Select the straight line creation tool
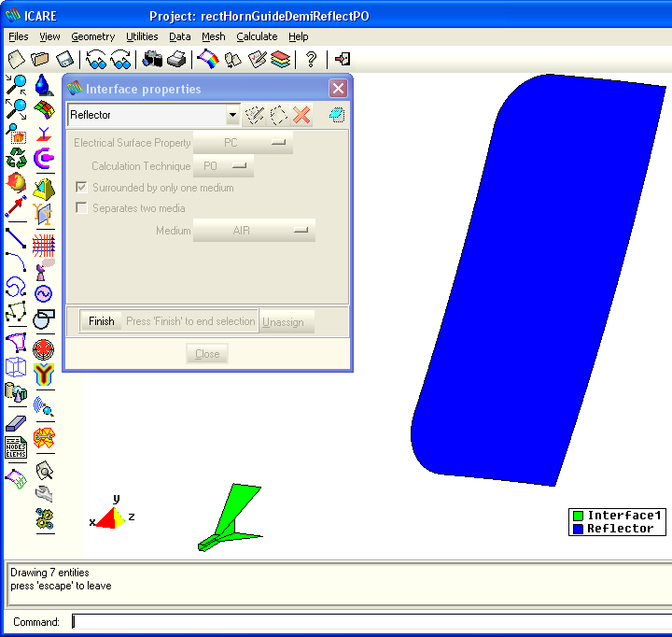The width and height of the screenshot is (672, 637). point(16,238)
